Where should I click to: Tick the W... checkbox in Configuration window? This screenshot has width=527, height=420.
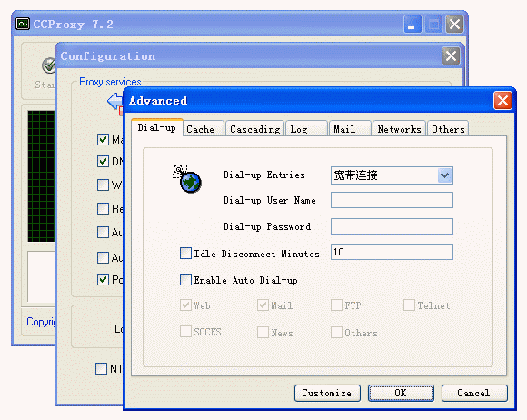click(x=103, y=185)
